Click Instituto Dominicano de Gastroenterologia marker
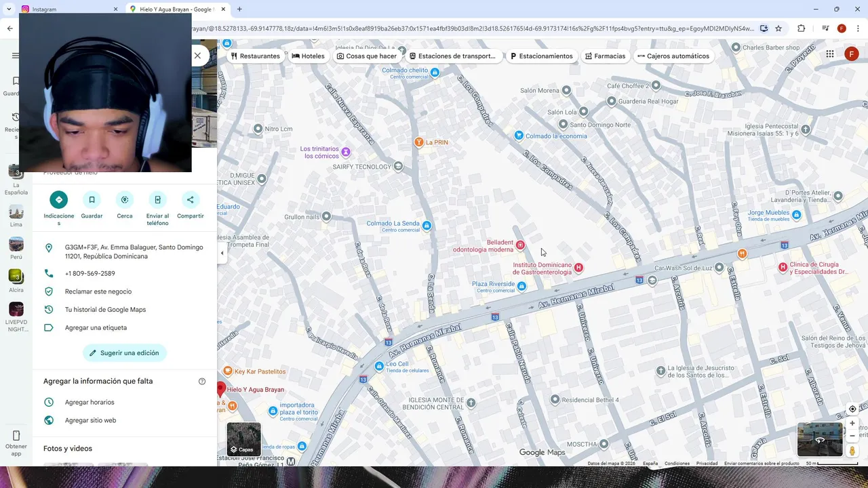Viewport: 868px width, 488px height. pos(578,268)
